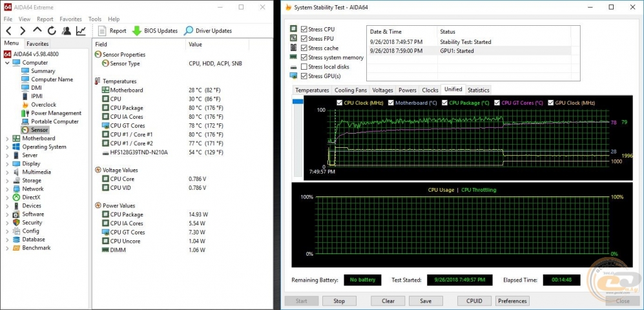Switch to the Cooling Fans tab
Viewport: 644px width, 310px height.
350,90
